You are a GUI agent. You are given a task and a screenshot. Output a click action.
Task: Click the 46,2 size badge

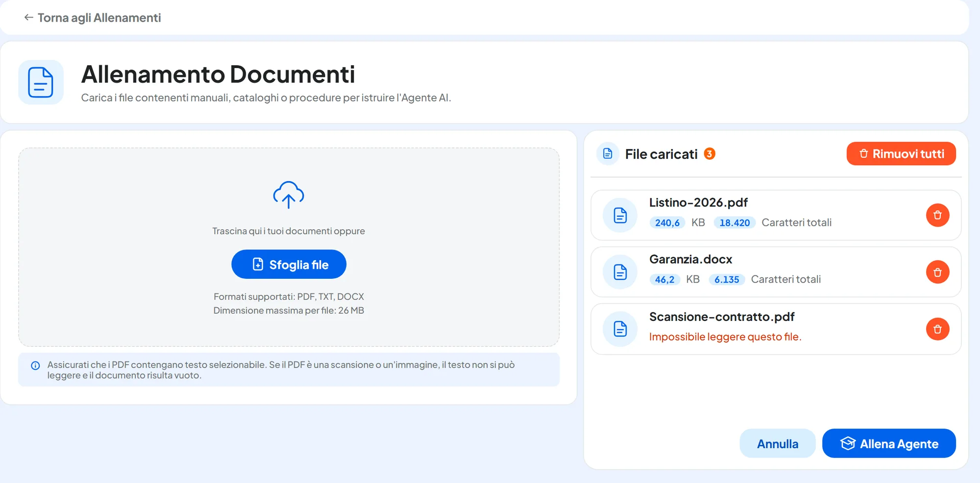664,280
